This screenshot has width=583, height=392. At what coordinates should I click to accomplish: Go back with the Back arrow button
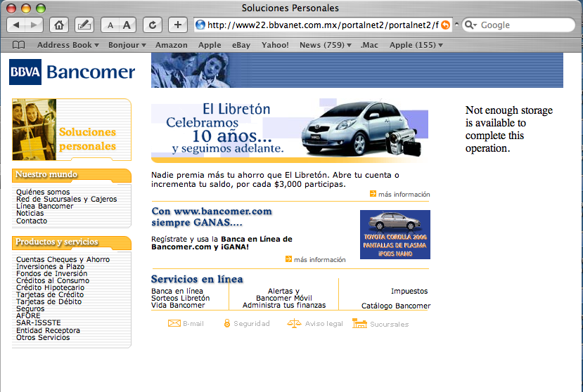pos(15,25)
